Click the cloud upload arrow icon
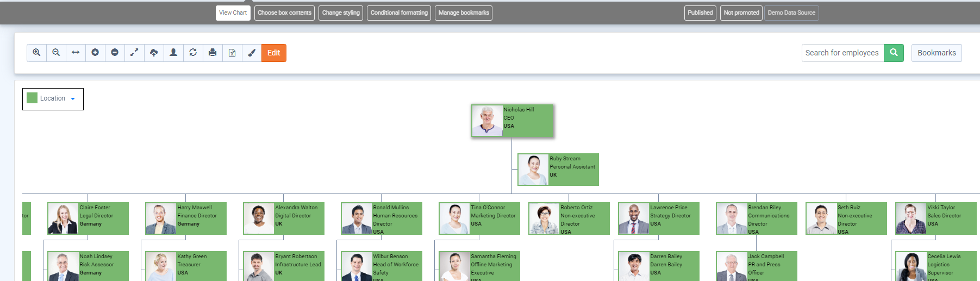The image size is (980, 281). [154, 53]
